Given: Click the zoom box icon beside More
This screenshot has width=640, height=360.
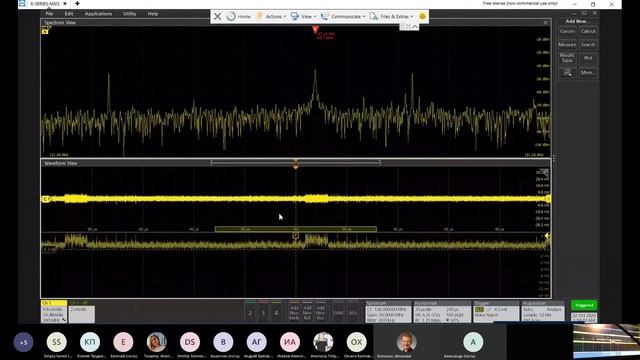Looking at the screenshot, I should pos(567,73).
